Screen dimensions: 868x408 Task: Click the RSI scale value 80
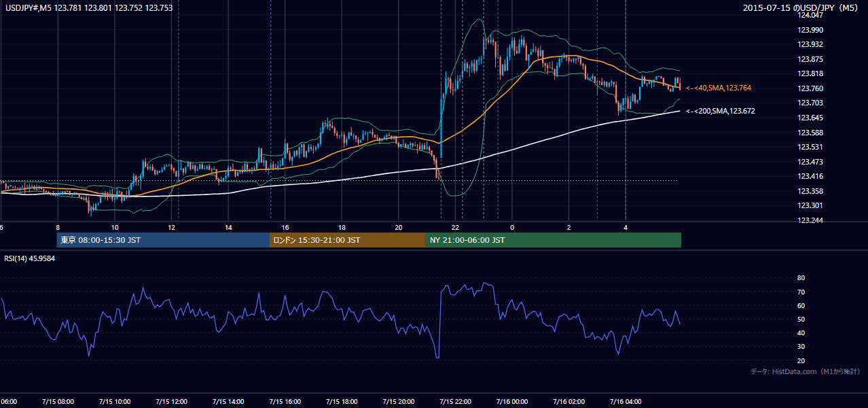click(801, 278)
